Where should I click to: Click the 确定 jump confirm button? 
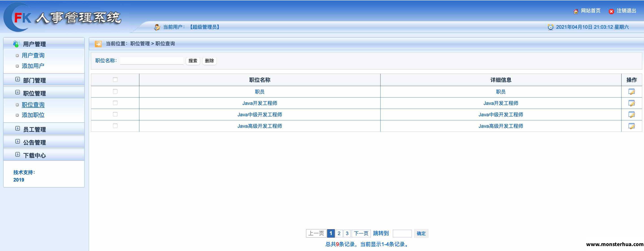421,233
